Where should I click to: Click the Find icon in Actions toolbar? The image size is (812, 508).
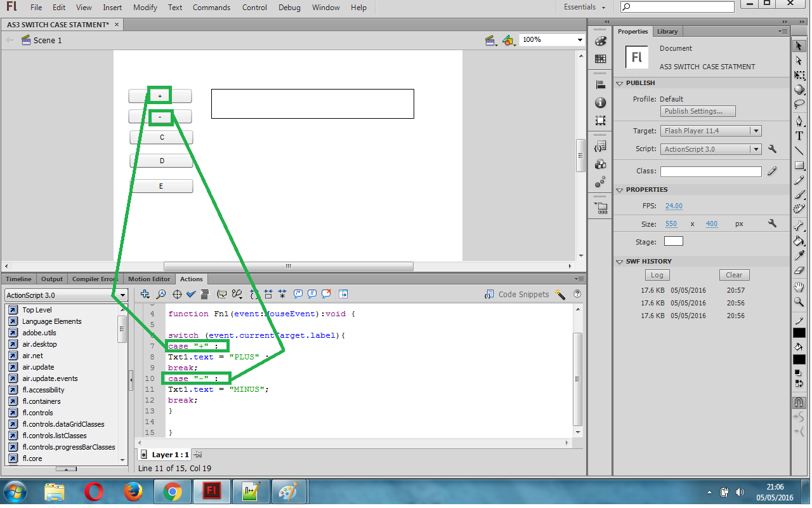pos(161,294)
